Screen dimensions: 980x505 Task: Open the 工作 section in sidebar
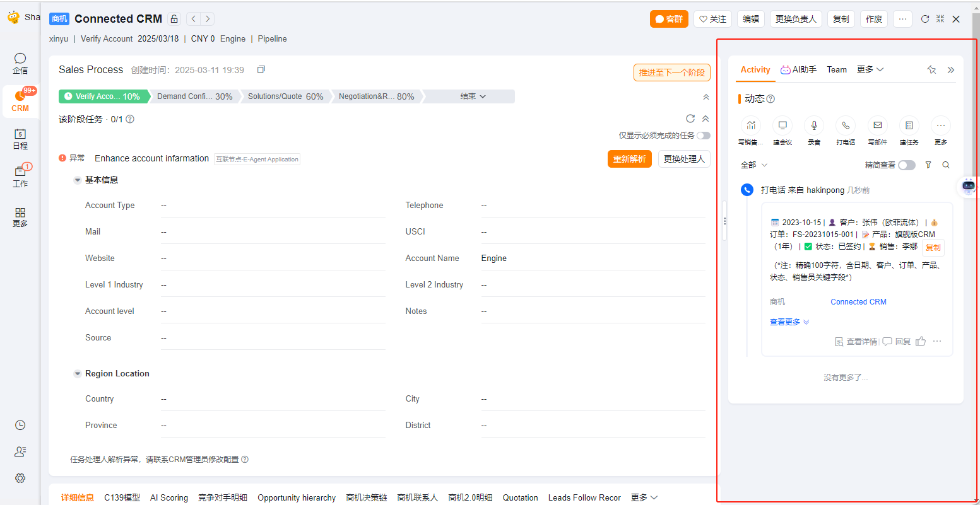[x=20, y=176]
